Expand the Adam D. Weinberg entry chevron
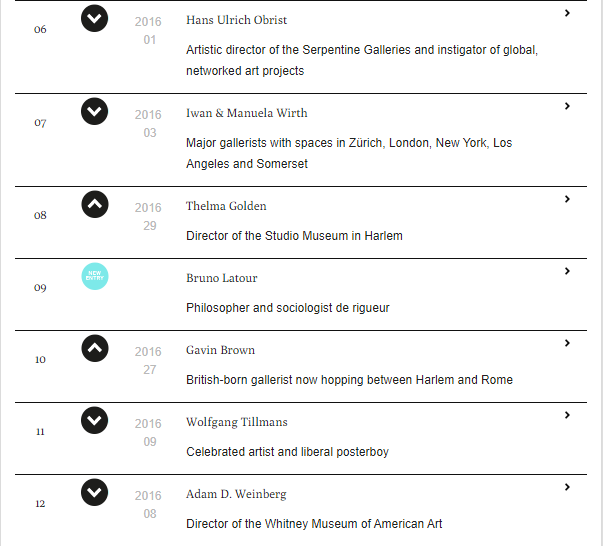 click(x=567, y=487)
